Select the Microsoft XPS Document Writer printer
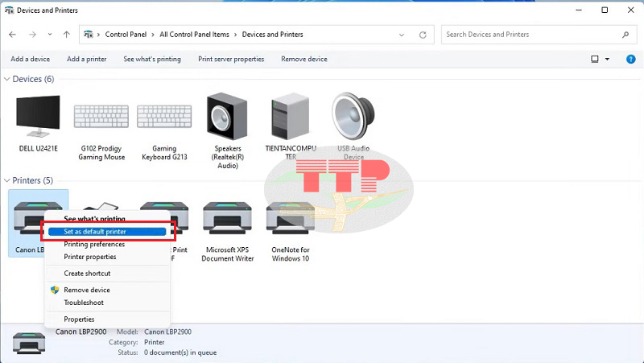 pos(228,230)
